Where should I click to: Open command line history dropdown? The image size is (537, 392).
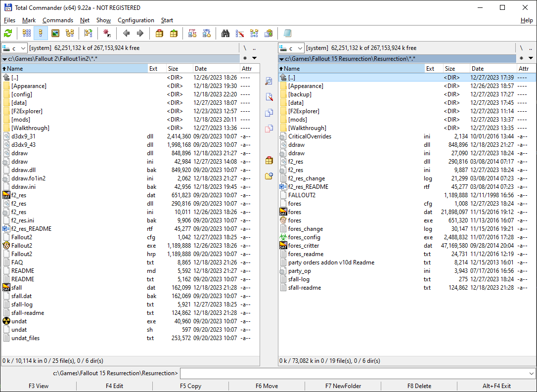click(x=531, y=373)
